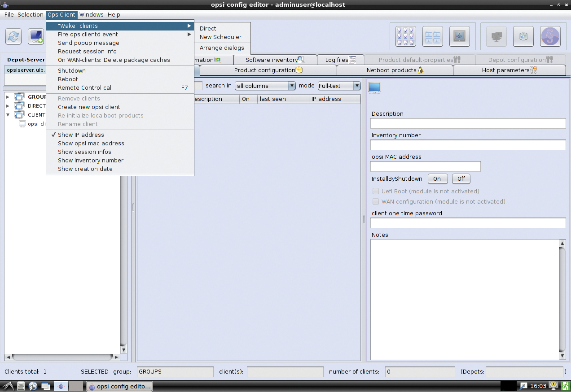
Task: Open the Full-text mode dropdown
Action: [339, 86]
